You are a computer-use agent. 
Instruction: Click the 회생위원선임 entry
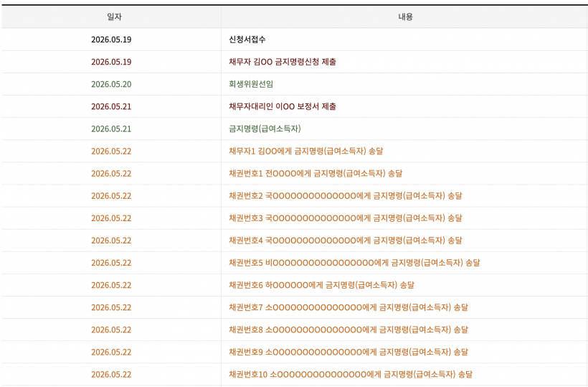point(251,84)
